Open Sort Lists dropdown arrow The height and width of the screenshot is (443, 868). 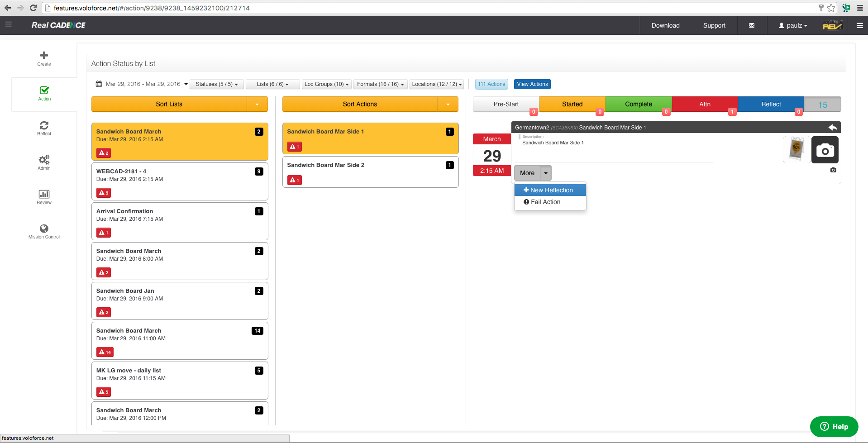pyautogui.click(x=257, y=105)
